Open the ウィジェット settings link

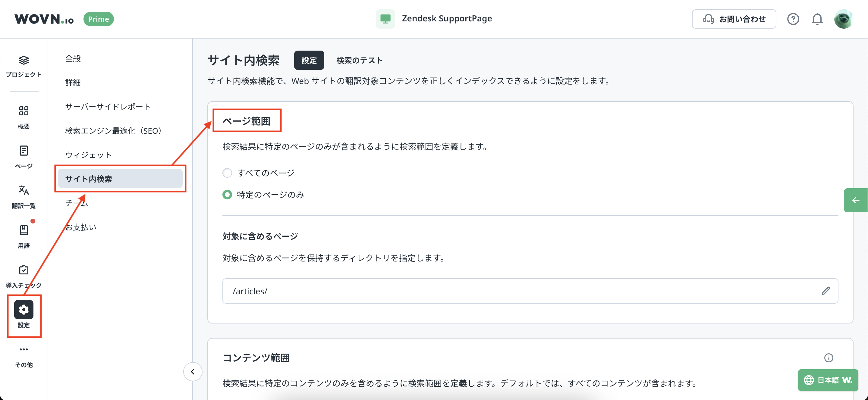point(88,155)
